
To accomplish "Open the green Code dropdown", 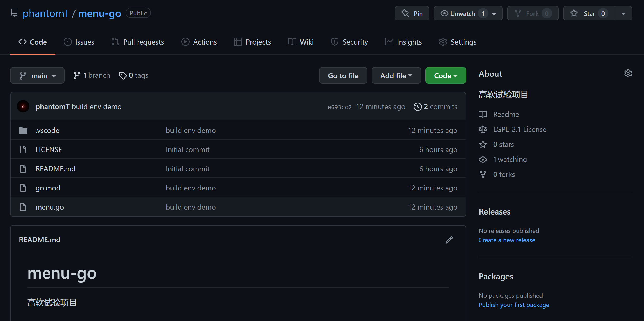I will pyautogui.click(x=445, y=76).
